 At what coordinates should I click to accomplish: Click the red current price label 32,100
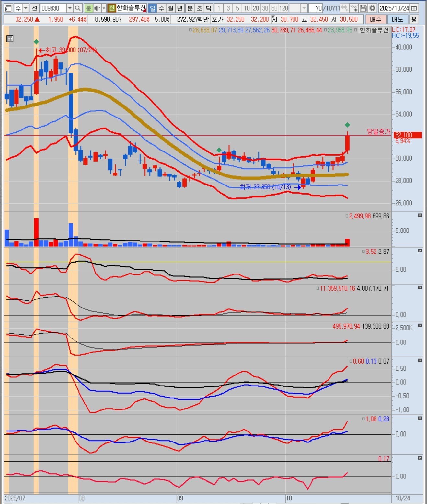(408, 135)
